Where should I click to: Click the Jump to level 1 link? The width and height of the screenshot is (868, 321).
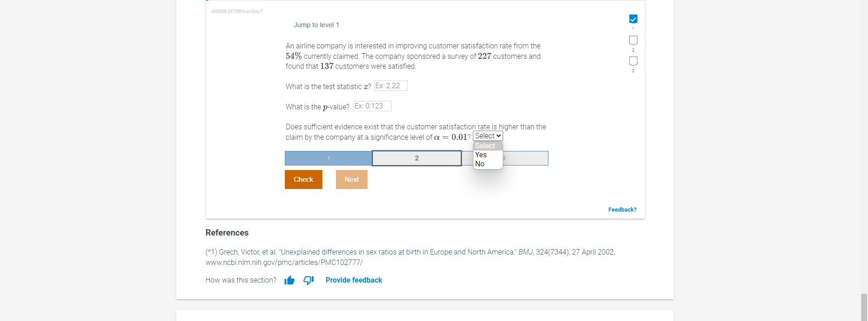316,25
